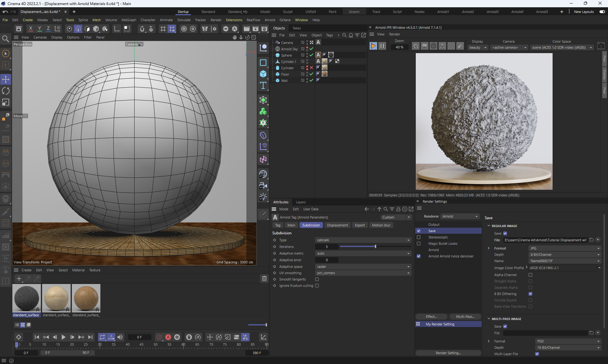Enable Smooth tangents checkbox
608x364 pixels.
(317, 279)
